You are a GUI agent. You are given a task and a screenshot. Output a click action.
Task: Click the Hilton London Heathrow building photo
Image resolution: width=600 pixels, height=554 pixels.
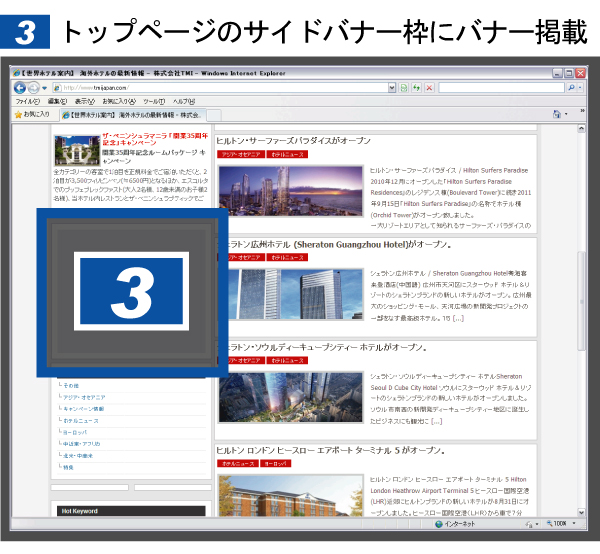click(290, 495)
